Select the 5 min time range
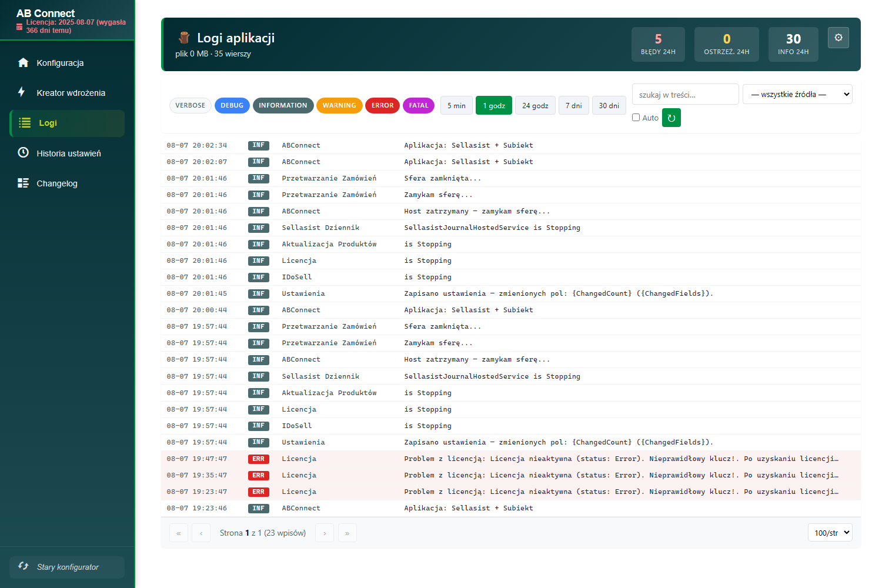Viewport: 882px width, 588px height. (x=456, y=105)
